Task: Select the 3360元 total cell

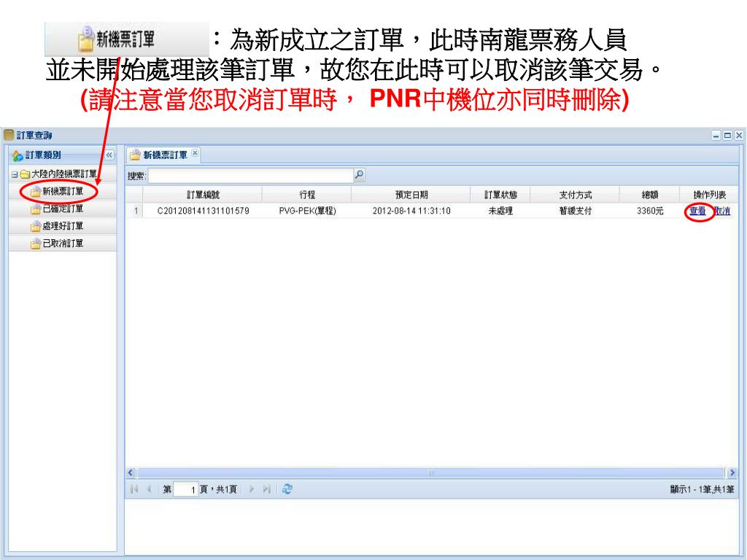Action: (x=650, y=211)
